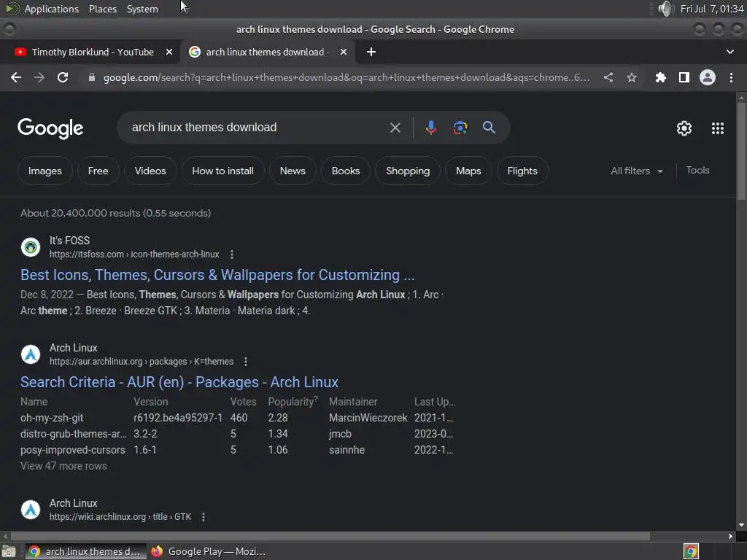
Task: Click Arch Linux favicon beside the AUR result
Action: pos(31,354)
